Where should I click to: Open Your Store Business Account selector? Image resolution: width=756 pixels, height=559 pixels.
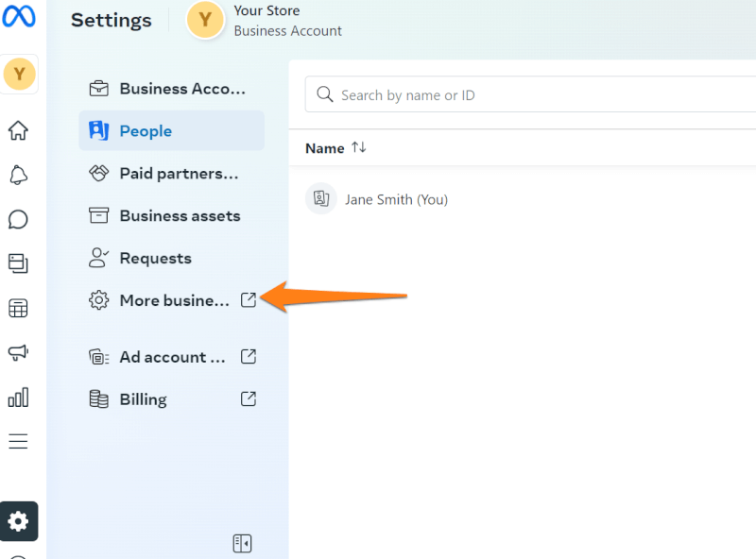(265, 21)
